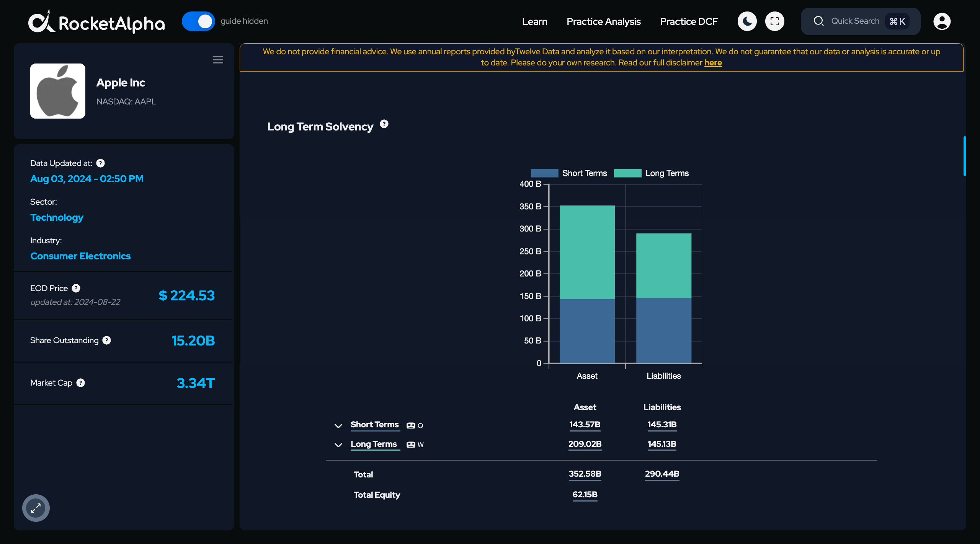This screenshot has height=544, width=980.
Task: Open the user account profile icon
Action: click(x=942, y=21)
